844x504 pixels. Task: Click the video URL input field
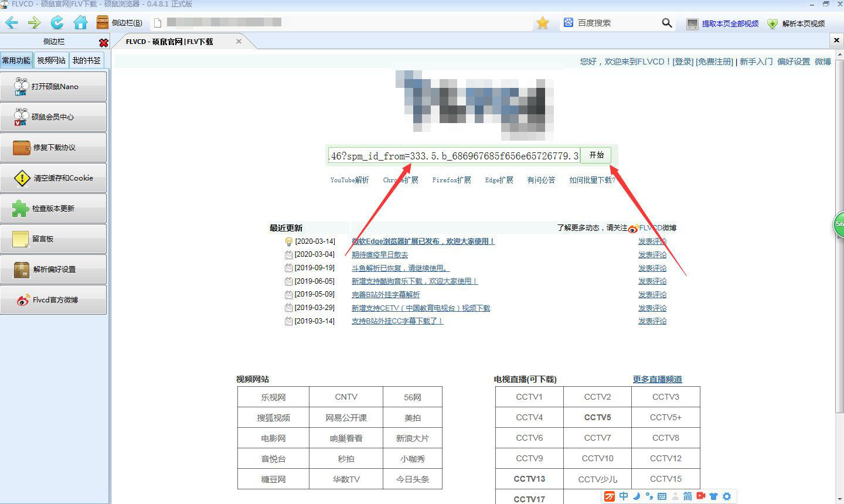454,155
